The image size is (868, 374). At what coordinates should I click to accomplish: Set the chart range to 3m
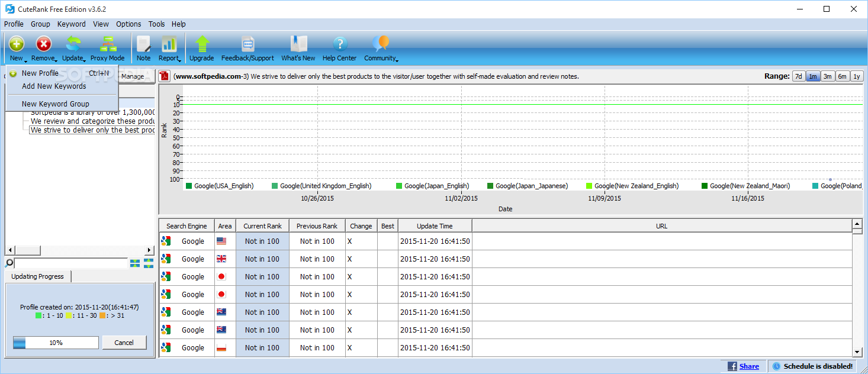(828, 76)
